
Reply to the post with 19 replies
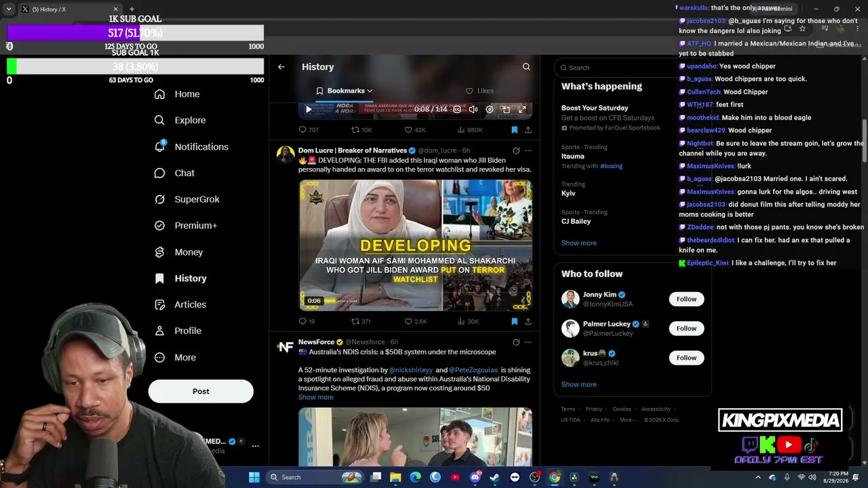[307, 321]
